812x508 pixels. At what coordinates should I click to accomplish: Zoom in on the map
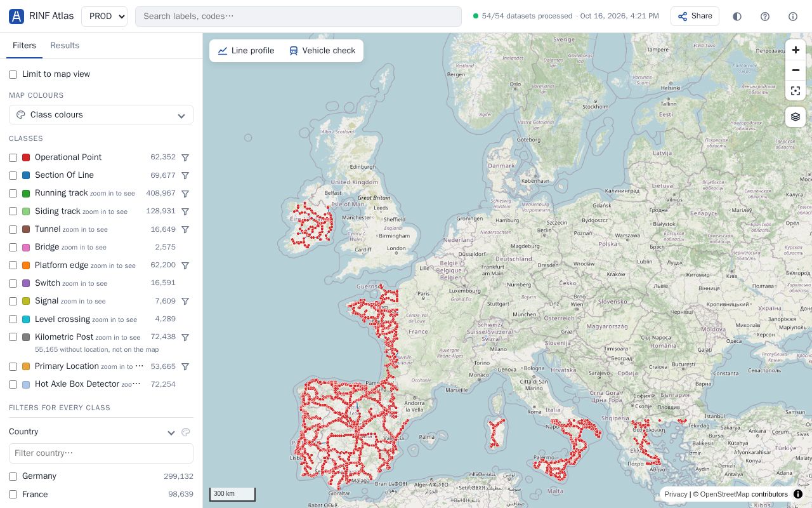796,50
